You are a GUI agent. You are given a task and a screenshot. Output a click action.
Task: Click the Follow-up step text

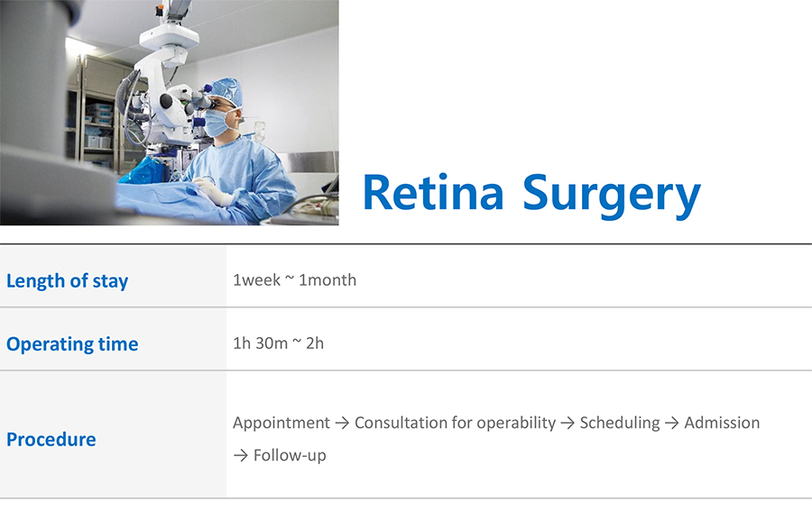tap(290, 455)
